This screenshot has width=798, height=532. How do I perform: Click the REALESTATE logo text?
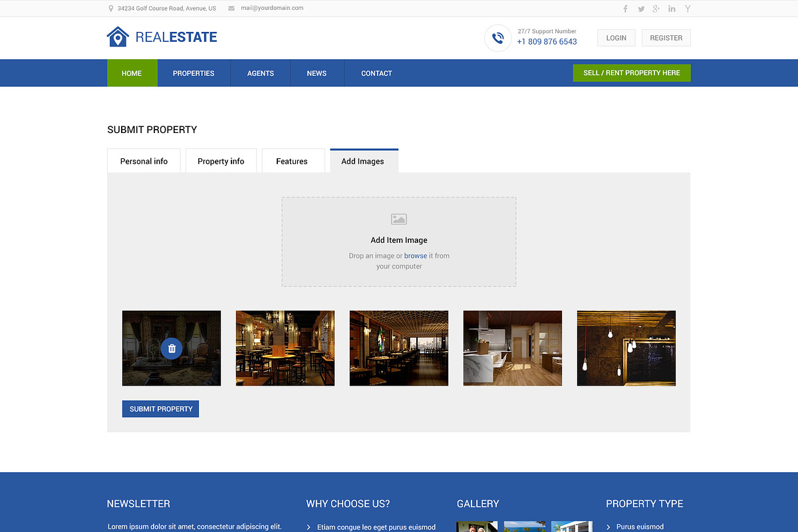coord(176,37)
